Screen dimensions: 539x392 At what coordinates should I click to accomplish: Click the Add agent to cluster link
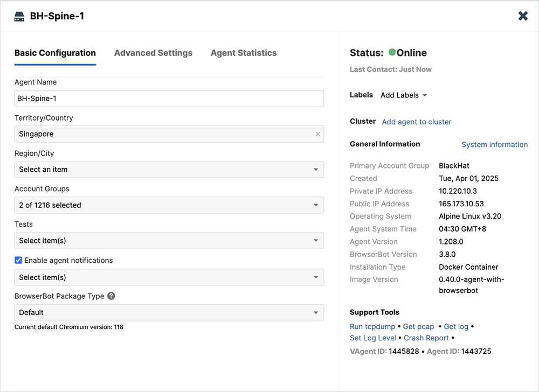tap(416, 122)
